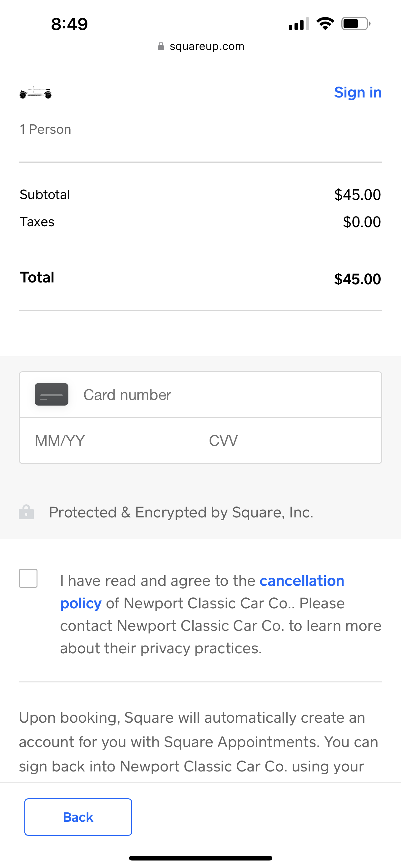Tap the squareup.com address bar
Screen dimensions: 401x868
pos(207,46)
